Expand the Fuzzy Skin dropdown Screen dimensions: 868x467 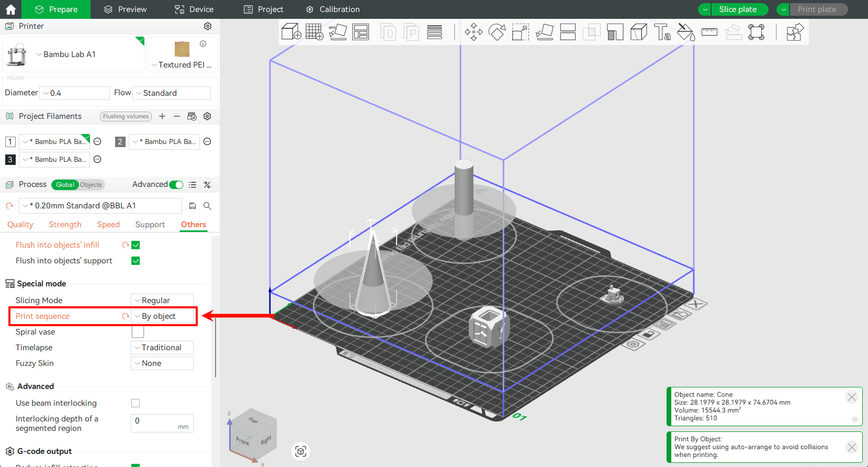coord(162,363)
